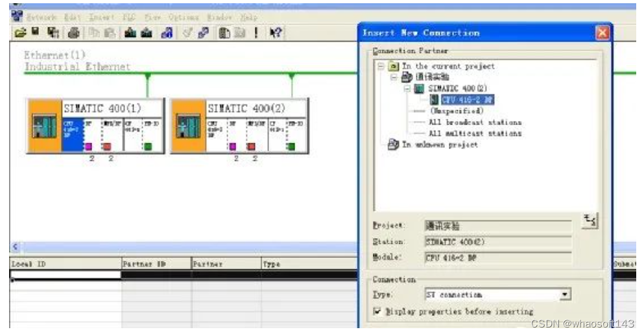The width and height of the screenshot is (644, 334).
Task: Click the Save disk icon in toolbar
Action: click(36, 32)
